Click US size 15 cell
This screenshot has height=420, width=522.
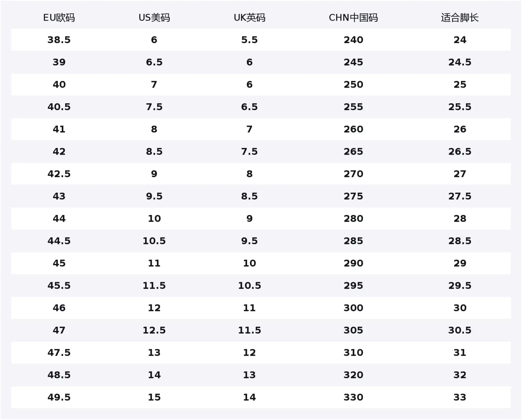click(x=154, y=397)
